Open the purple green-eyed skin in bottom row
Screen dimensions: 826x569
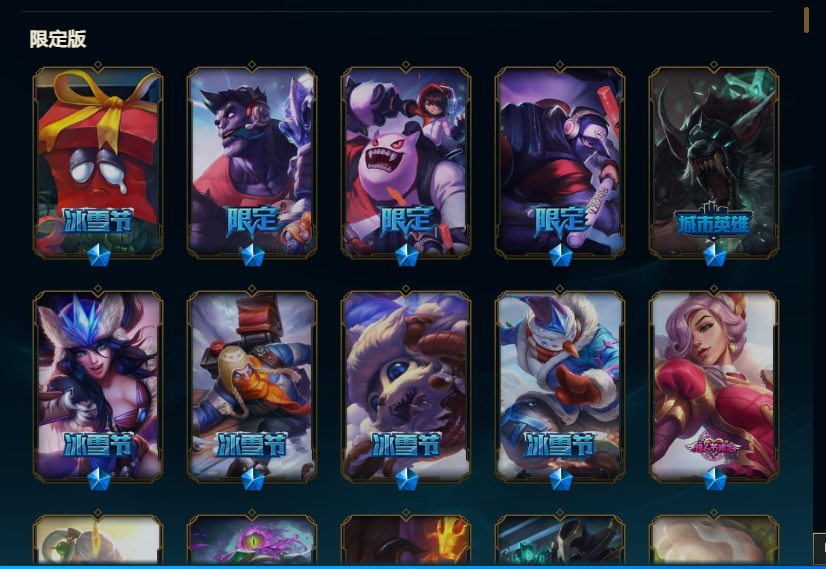click(252, 539)
